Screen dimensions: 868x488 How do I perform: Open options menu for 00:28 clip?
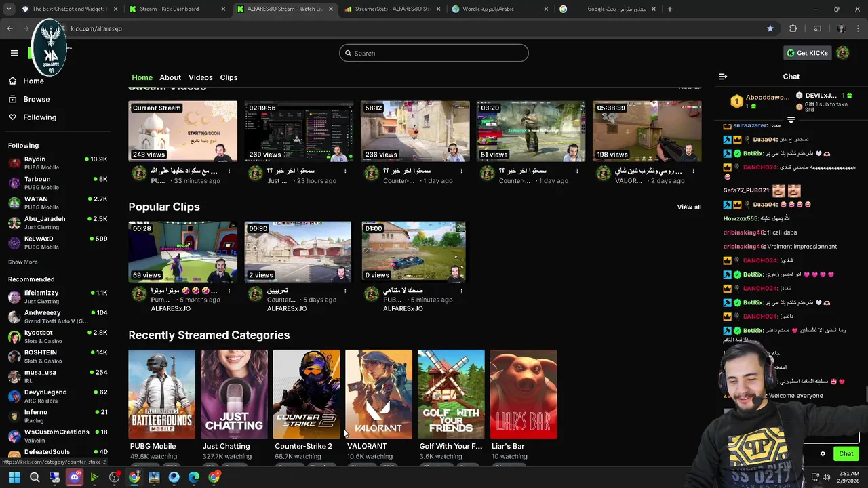(229, 291)
